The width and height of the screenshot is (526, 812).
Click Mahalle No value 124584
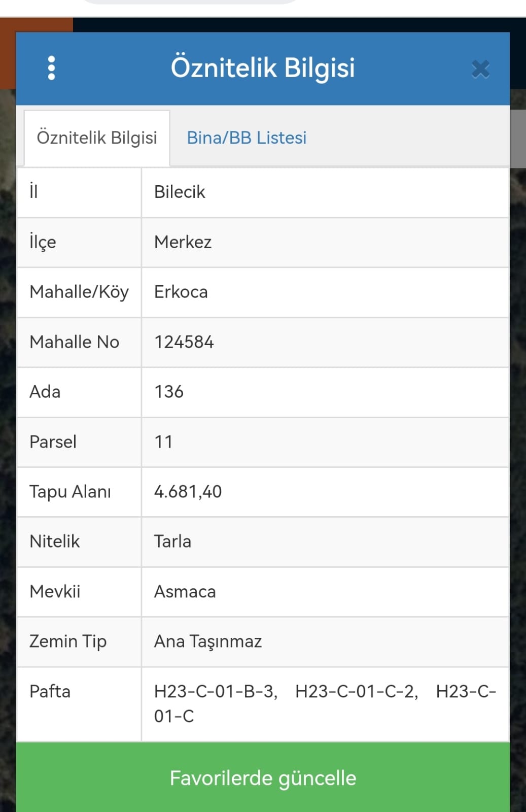coord(184,342)
